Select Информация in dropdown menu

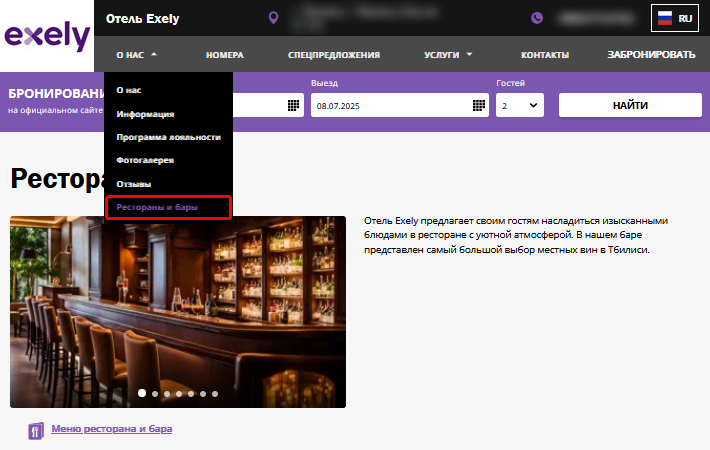(x=145, y=114)
